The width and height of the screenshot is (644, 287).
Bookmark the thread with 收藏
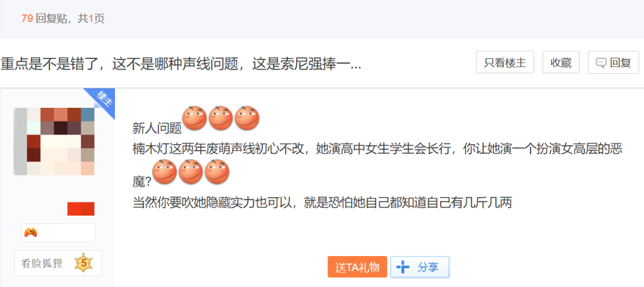click(561, 63)
